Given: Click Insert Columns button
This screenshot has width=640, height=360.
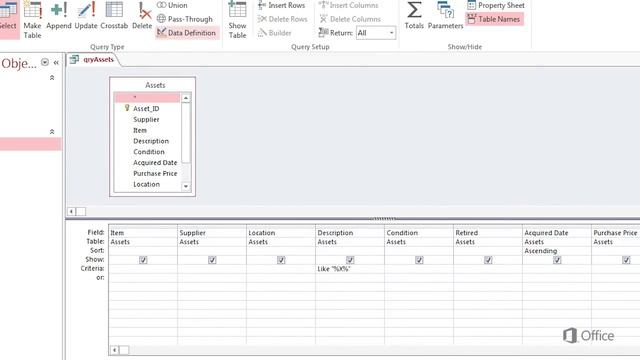Looking at the screenshot, I should click(x=349, y=5).
